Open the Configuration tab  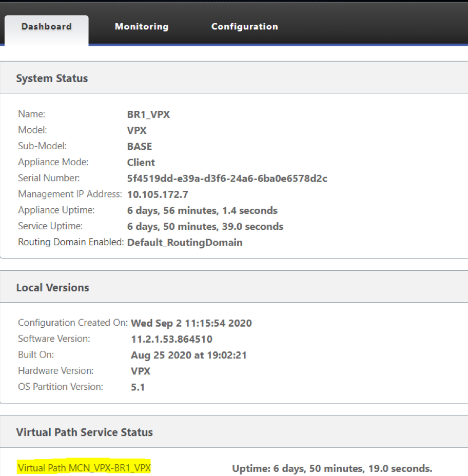[x=244, y=27]
